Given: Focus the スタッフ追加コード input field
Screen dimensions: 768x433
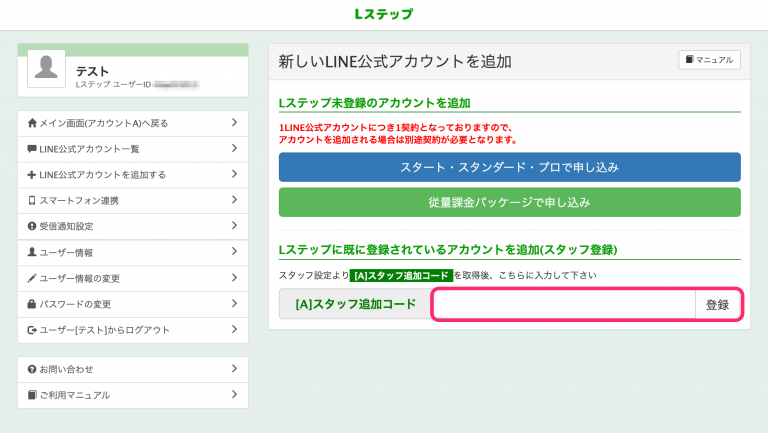Looking at the screenshot, I should 564,305.
